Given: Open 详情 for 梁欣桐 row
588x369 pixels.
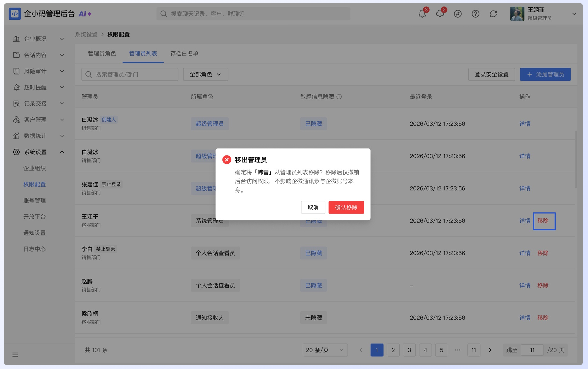Looking at the screenshot, I should click(525, 318).
